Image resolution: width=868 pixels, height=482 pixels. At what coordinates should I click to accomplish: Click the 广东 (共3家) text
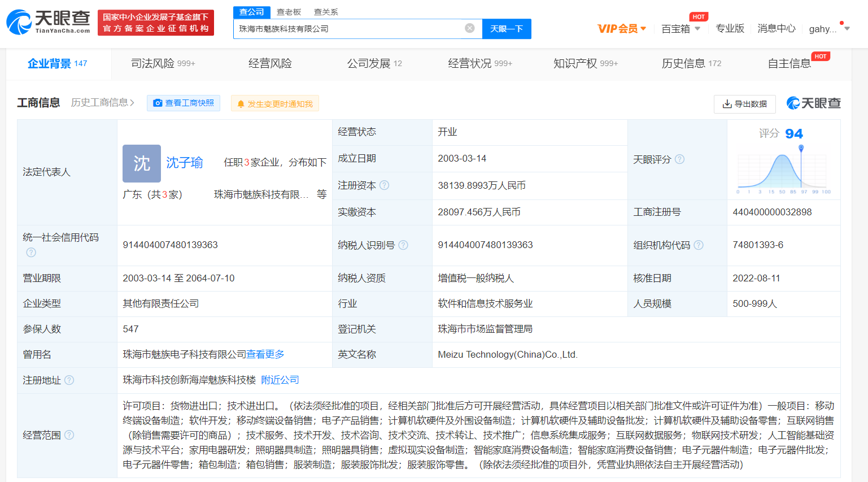tap(152, 194)
